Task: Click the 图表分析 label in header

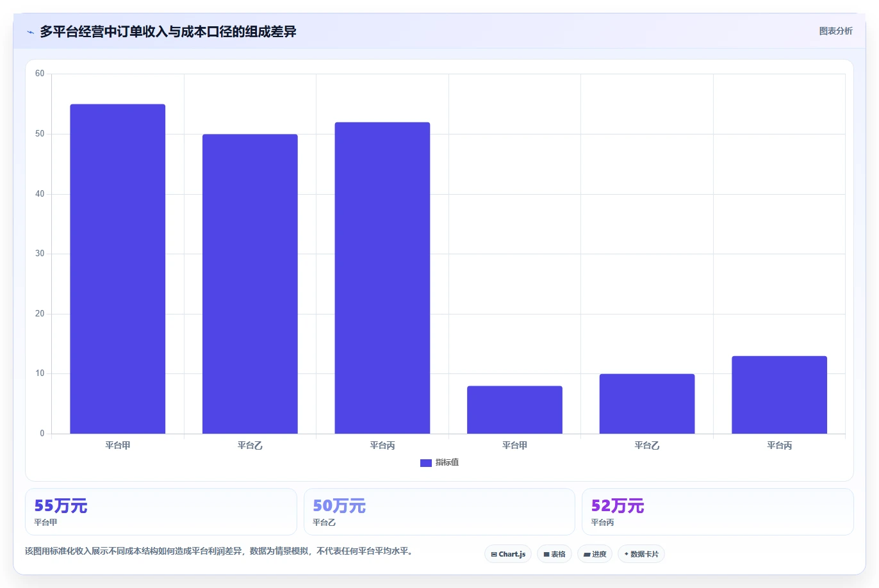Action: point(835,31)
